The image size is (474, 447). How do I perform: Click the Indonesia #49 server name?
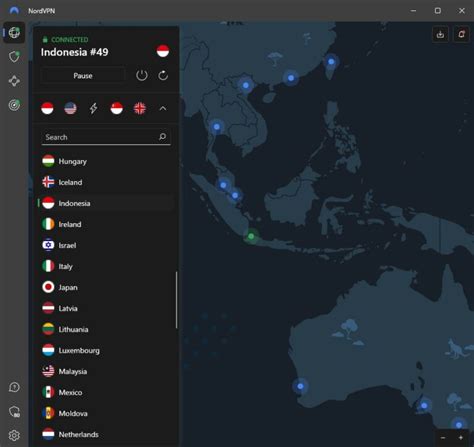pyautogui.click(x=74, y=52)
